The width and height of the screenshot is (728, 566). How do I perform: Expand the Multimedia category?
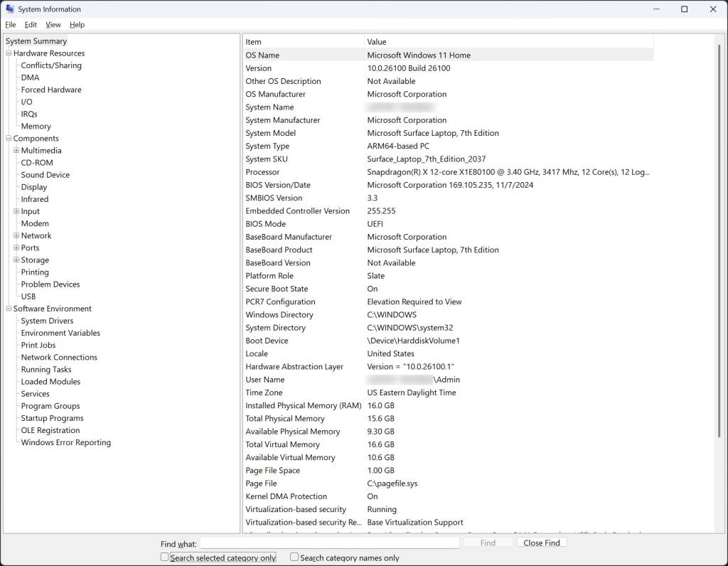point(16,150)
